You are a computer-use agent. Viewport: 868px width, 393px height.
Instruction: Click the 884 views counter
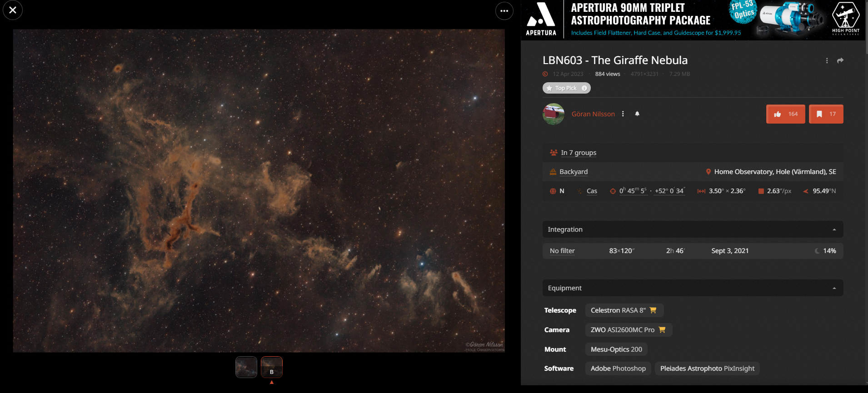coord(608,74)
